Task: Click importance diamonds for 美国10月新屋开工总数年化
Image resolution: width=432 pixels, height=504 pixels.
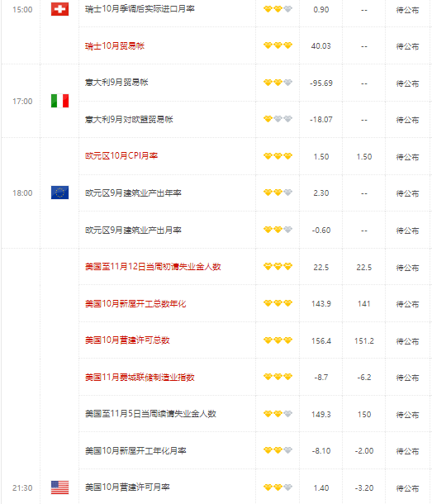Action: tap(278, 302)
